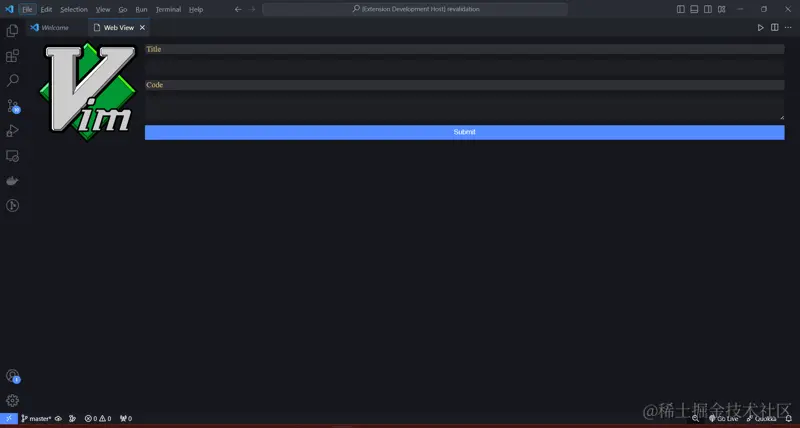
Task: Open notifications bell
Action: 788,418
